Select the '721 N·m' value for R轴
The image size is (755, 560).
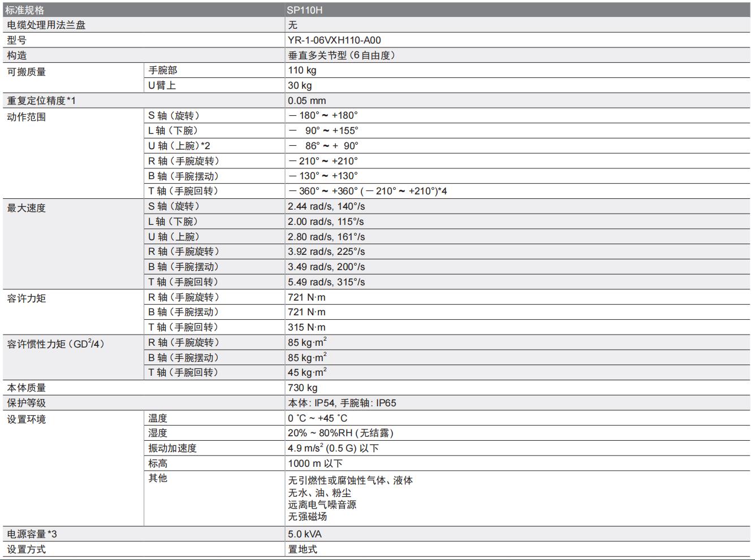pyautogui.click(x=307, y=297)
